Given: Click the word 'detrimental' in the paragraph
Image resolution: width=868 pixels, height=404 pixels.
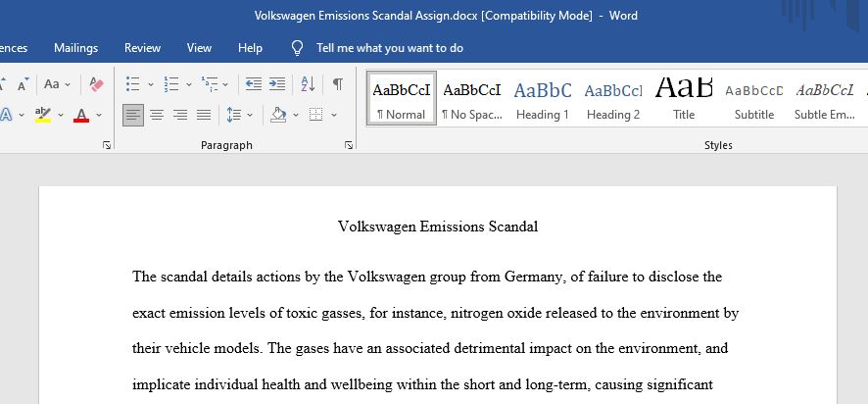Looking at the screenshot, I should 490,348.
